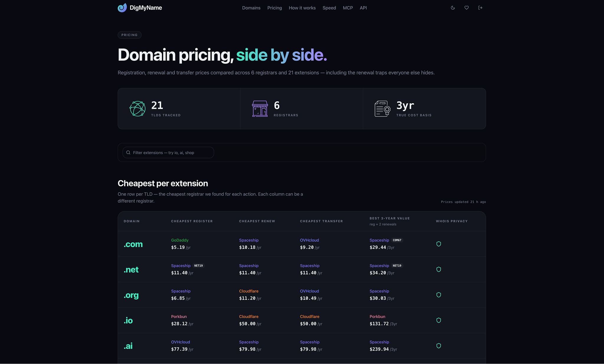Click Porkbun best 3-year value for .io
Viewport: 604px width, 364px height.
(377, 317)
